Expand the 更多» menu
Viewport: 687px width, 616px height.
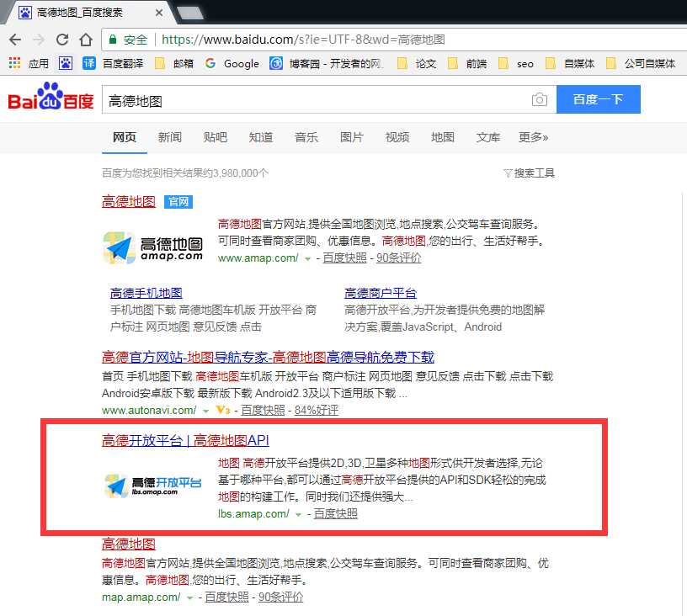[533, 137]
